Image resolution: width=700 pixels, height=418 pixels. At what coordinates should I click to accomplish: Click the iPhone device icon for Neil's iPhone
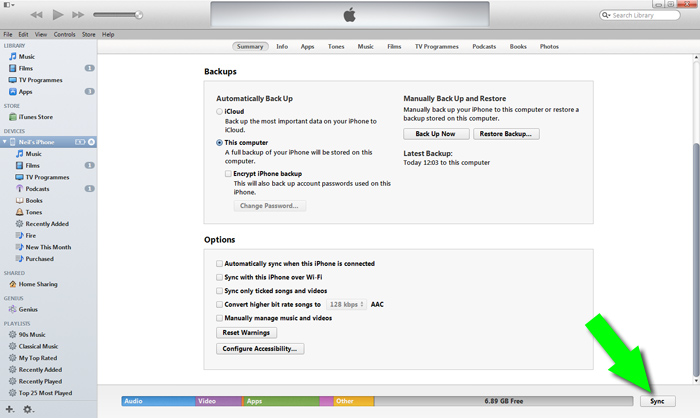(13, 142)
